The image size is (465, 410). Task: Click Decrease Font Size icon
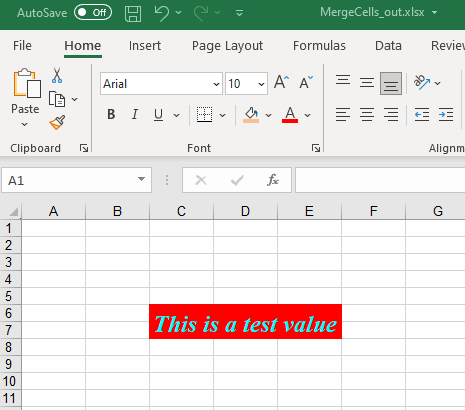tap(306, 82)
